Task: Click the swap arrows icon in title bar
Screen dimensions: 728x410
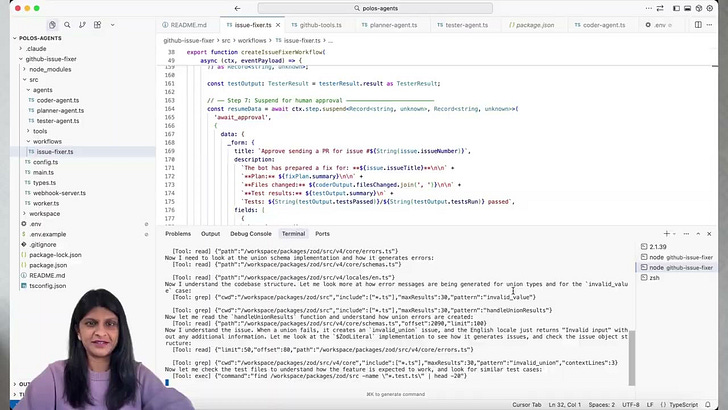Action: (x=660, y=8)
